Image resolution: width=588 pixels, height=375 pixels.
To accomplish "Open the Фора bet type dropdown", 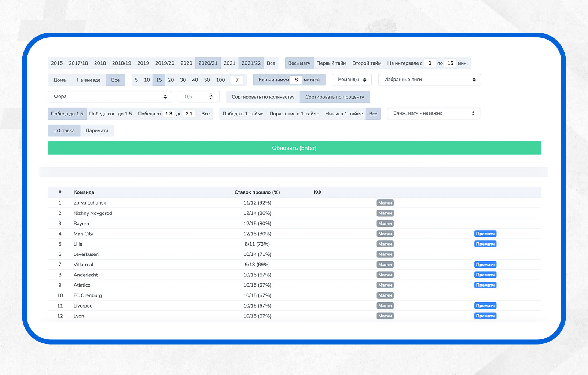I will pos(110,96).
